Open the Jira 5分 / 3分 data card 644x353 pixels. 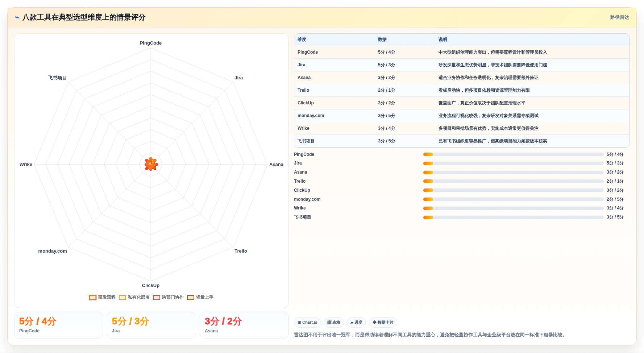151,325
